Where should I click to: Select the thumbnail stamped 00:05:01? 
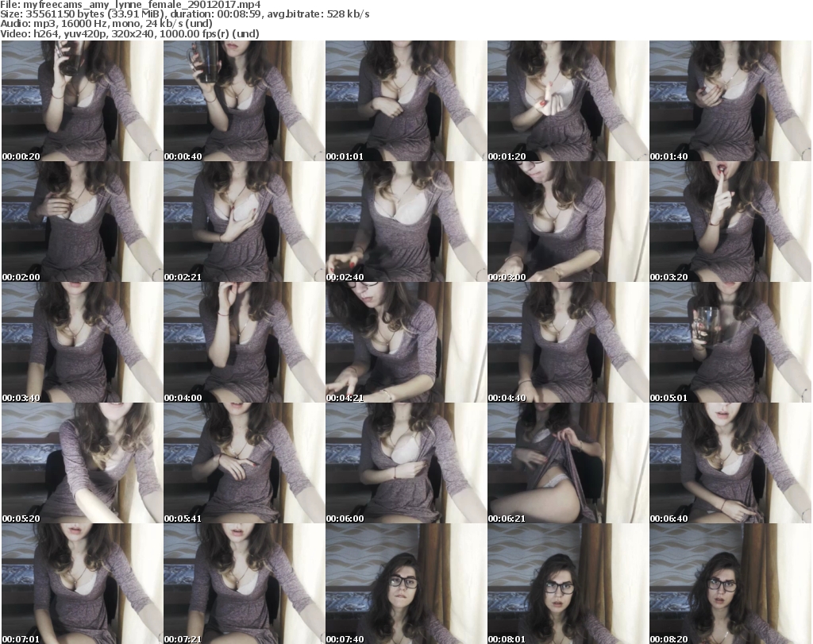pyautogui.click(x=730, y=342)
